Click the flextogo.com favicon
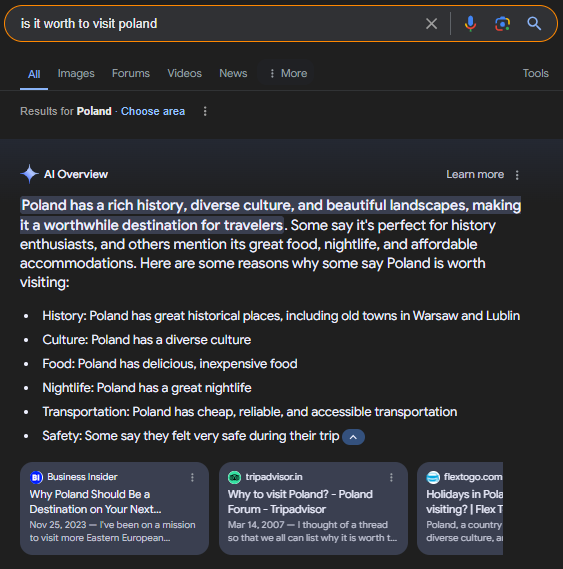The width and height of the screenshot is (563, 569). coord(433,477)
